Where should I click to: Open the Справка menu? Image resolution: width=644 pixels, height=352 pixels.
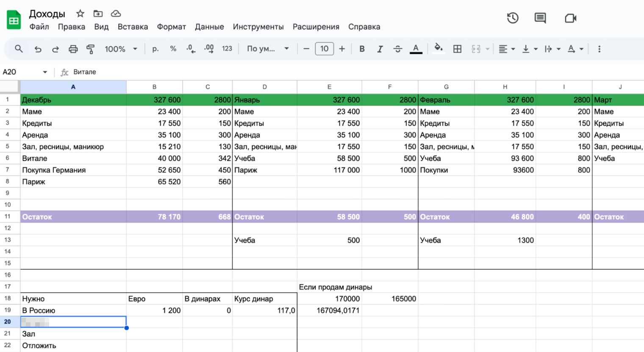364,27
